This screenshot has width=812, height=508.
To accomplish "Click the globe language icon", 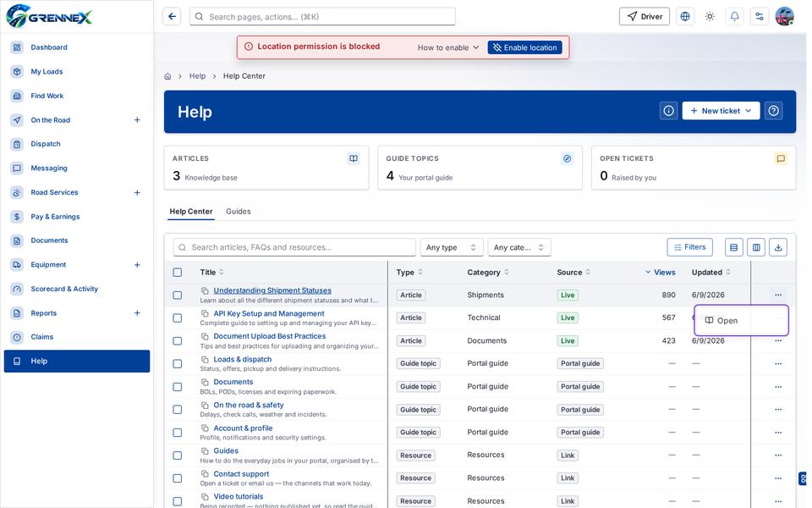I will pos(684,17).
